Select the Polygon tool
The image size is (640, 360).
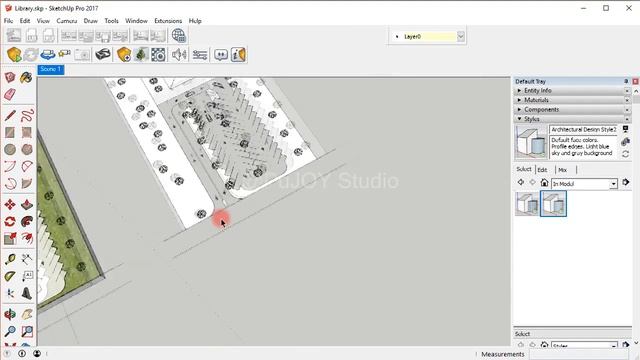tap(27, 149)
